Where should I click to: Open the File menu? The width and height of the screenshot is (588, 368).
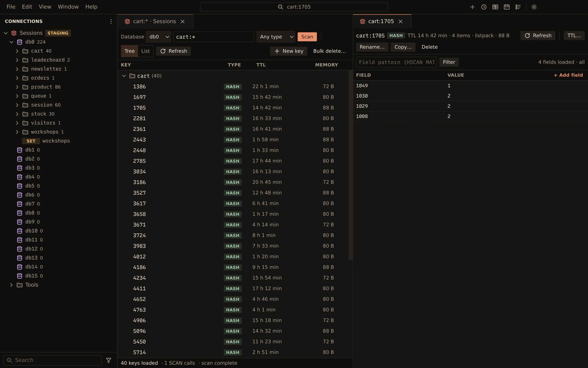point(11,7)
